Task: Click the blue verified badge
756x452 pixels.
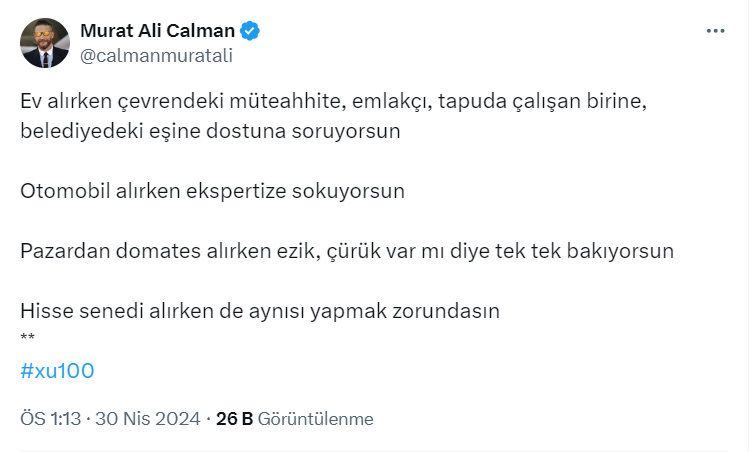Action: click(250, 32)
